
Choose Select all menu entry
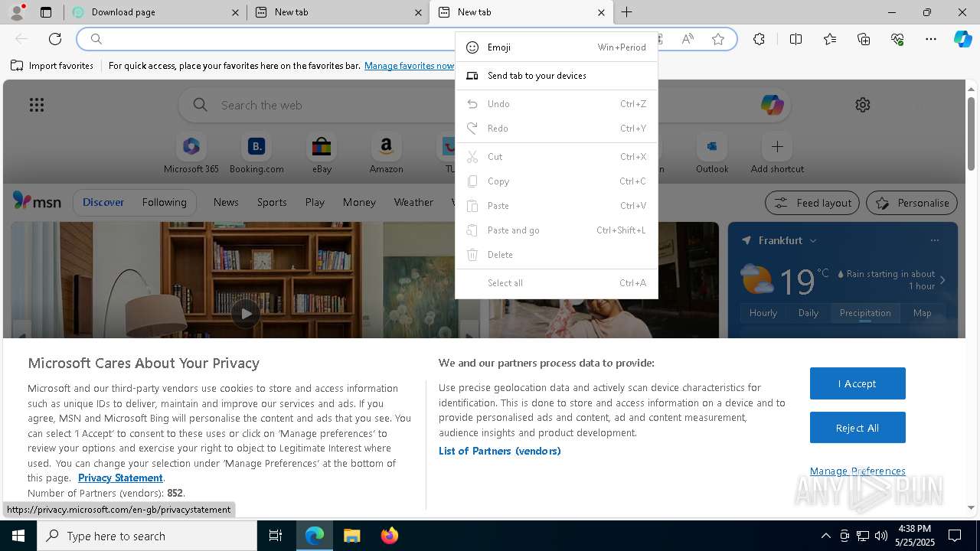coord(557,283)
